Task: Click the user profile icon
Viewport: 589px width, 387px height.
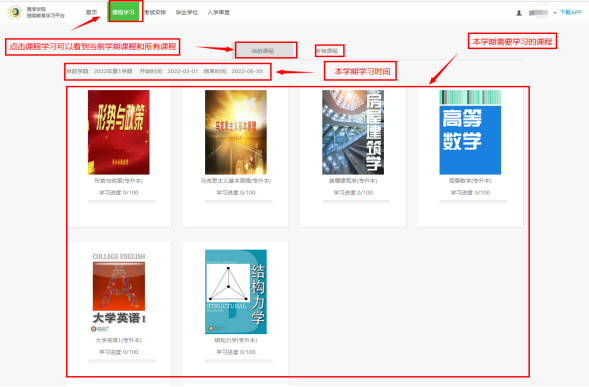Action: coord(519,13)
